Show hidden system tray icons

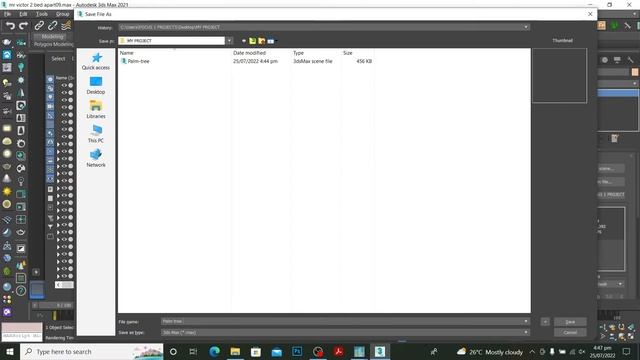coord(532,351)
